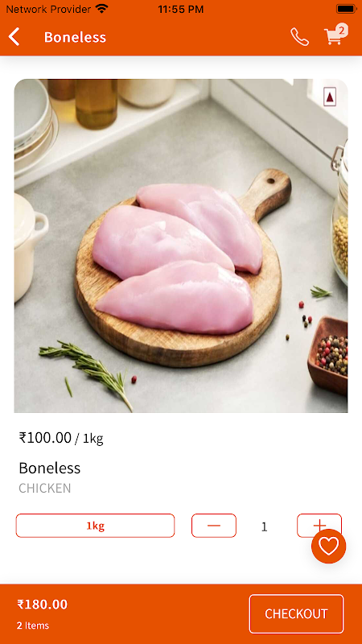The image size is (362, 644).
Task: Tap the CHICKEN category label
Action: coord(45,488)
